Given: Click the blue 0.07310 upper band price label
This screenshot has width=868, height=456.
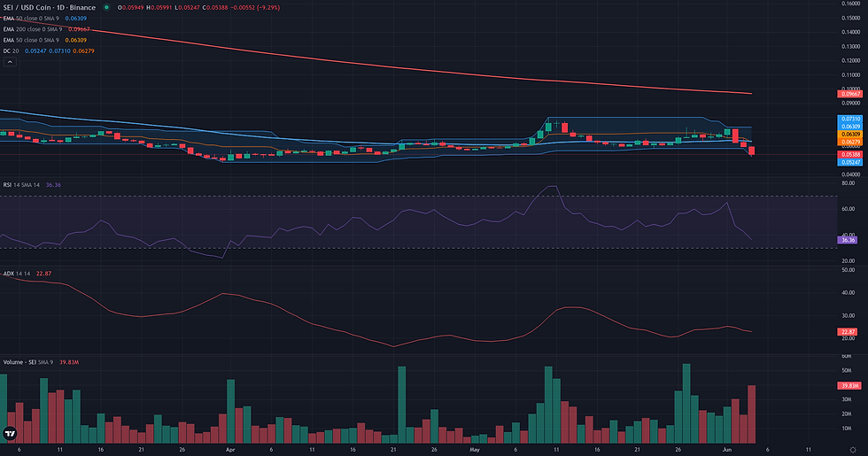Looking at the screenshot, I should coord(849,119).
